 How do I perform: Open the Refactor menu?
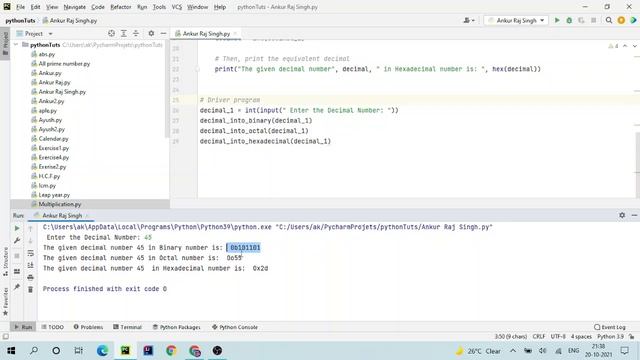[x=121, y=7]
